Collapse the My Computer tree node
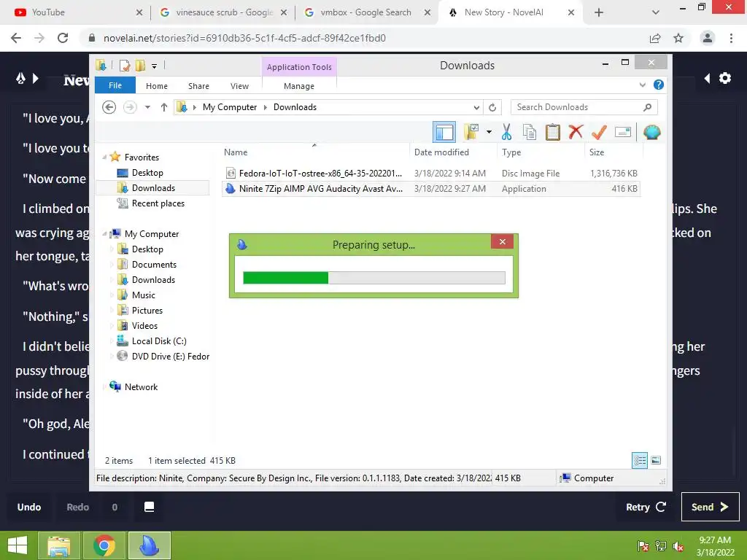 [x=104, y=234]
